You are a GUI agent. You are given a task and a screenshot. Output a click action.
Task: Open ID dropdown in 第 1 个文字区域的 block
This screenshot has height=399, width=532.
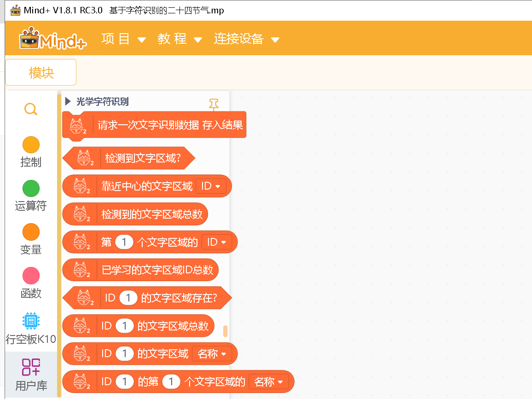coord(217,242)
